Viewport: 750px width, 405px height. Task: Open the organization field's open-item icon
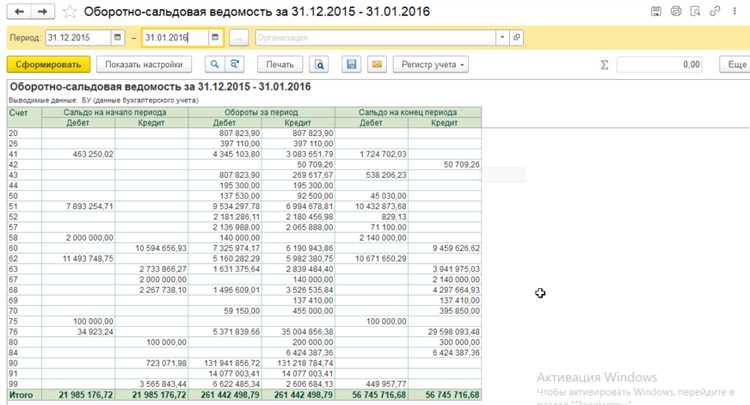point(517,37)
